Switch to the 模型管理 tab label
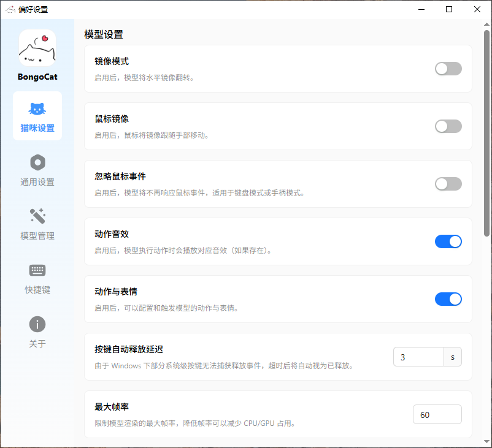 (x=37, y=236)
